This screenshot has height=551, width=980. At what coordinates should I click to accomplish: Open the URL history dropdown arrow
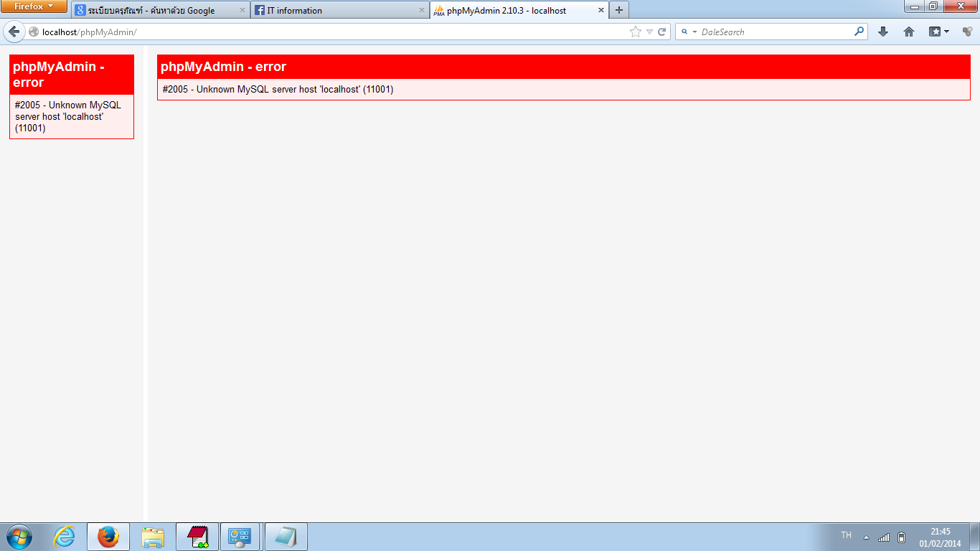pyautogui.click(x=649, y=32)
